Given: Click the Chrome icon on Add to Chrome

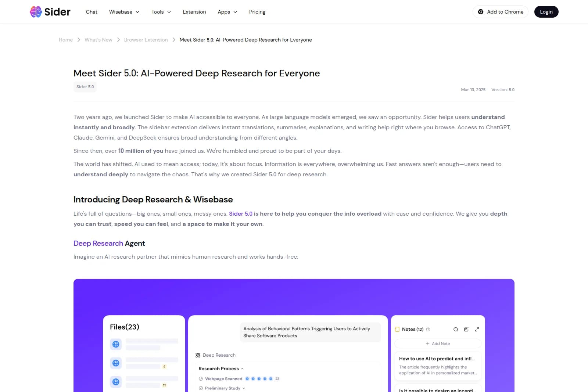Looking at the screenshot, I should [480, 12].
